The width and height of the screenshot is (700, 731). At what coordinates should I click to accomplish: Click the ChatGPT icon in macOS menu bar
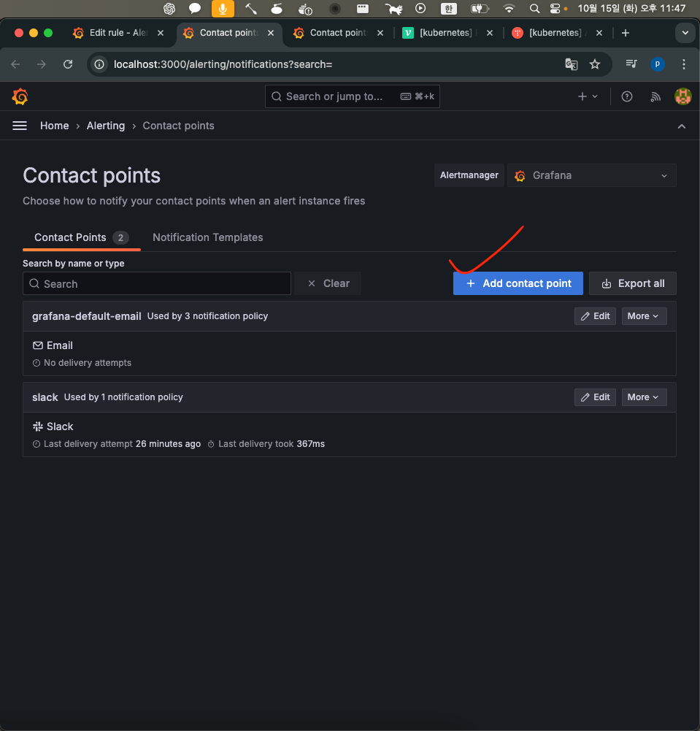[169, 8]
